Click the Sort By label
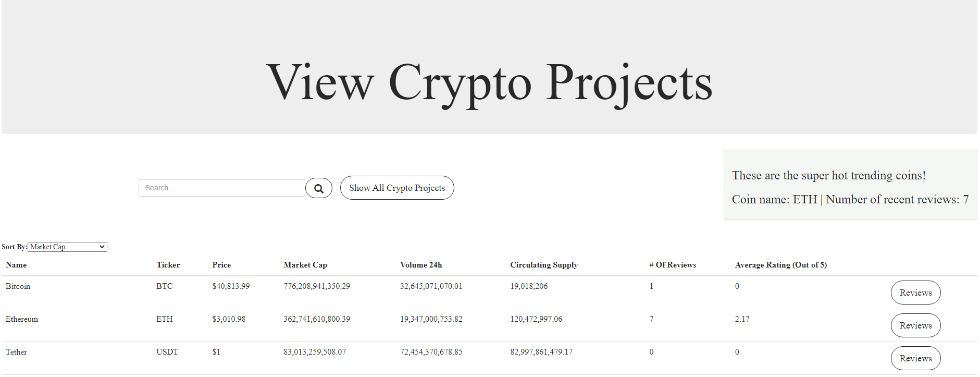 14,247
